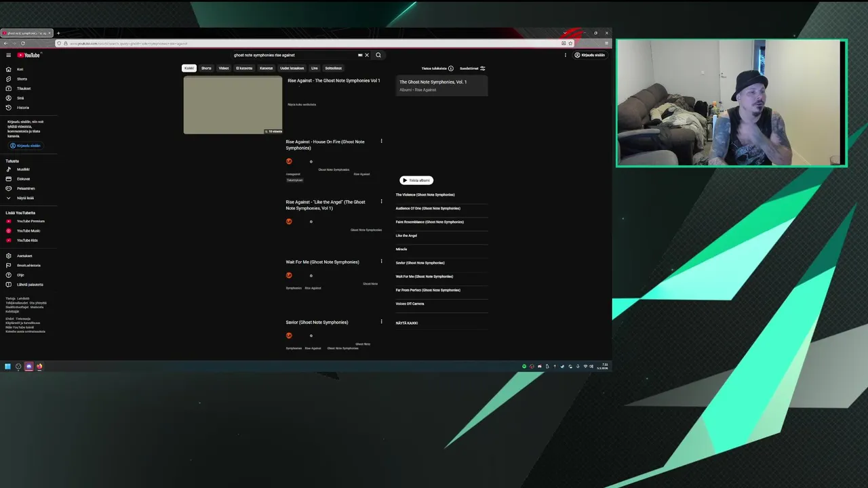Open Shorts in the sidebar

[22, 79]
